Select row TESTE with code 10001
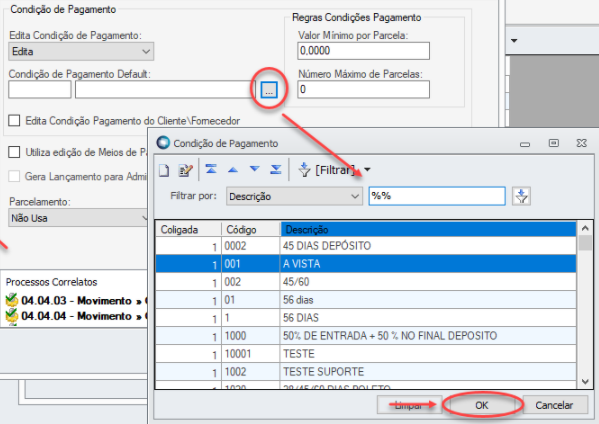 (366, 353)
